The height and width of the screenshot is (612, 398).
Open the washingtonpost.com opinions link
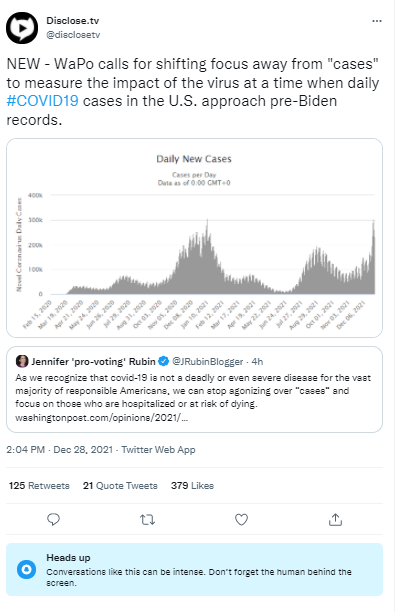pyautogui.click(x=101, y=418)
